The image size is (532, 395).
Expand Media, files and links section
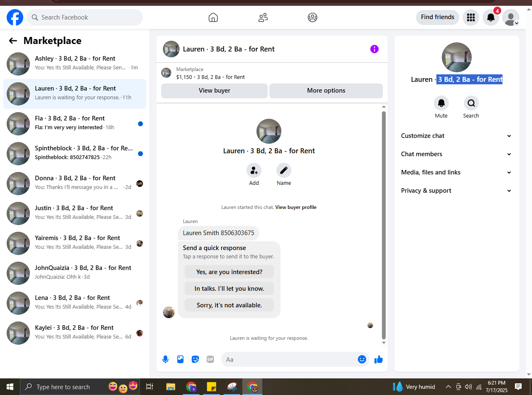[457, 172]
